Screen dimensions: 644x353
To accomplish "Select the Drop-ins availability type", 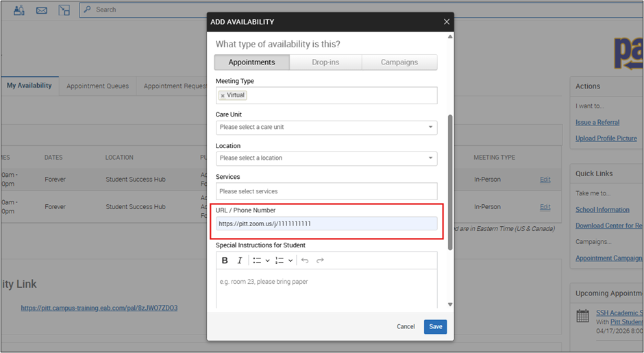I will [x=325, y=62].
